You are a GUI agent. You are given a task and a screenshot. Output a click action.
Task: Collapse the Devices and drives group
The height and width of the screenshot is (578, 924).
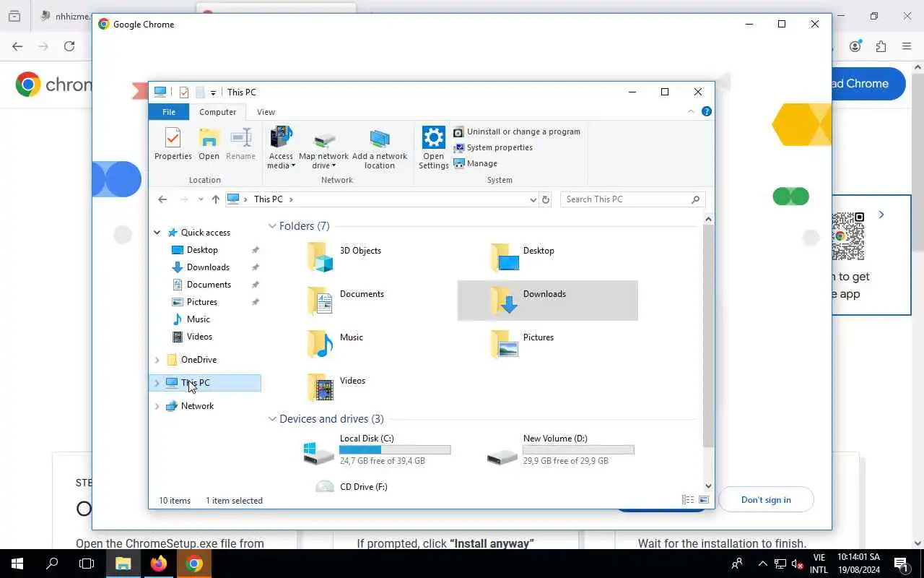coord(272,419)
